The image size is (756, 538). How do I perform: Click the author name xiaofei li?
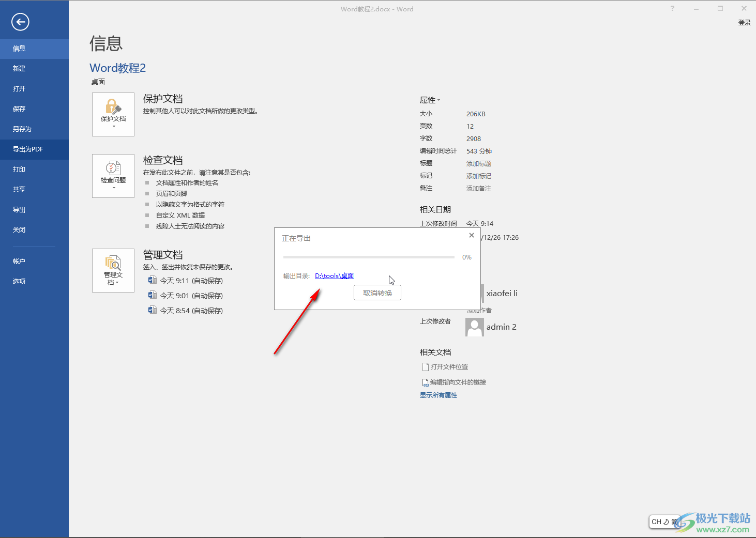point(502,293)
